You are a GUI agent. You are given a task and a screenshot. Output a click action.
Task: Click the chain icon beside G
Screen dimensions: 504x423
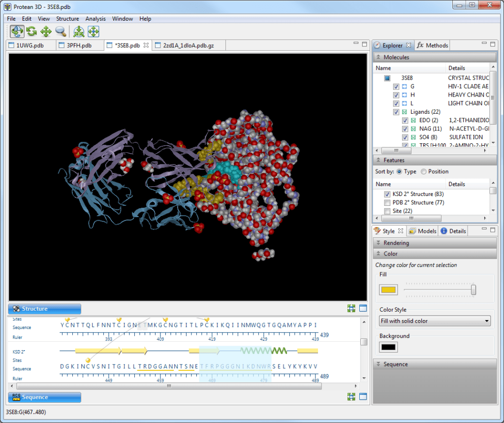405,87
